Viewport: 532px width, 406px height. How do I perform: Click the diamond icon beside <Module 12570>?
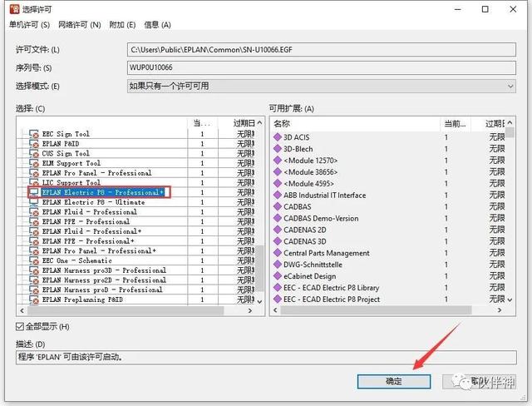(278, 160)
